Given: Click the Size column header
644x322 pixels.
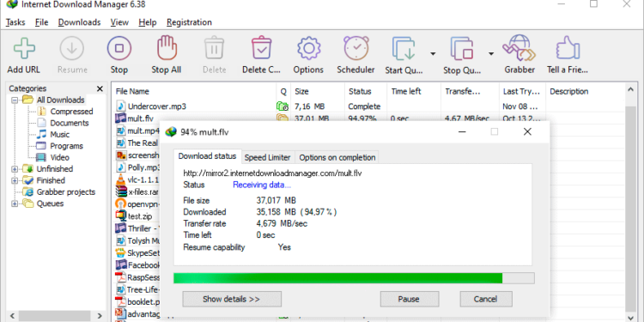Looking at the screenshot, I should (x=318, y=92).
